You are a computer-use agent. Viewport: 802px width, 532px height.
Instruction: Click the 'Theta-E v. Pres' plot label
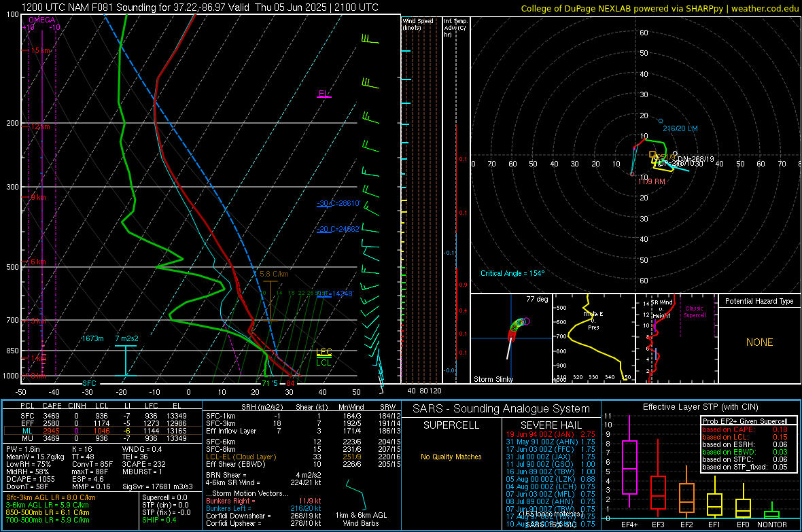(593, 320)
